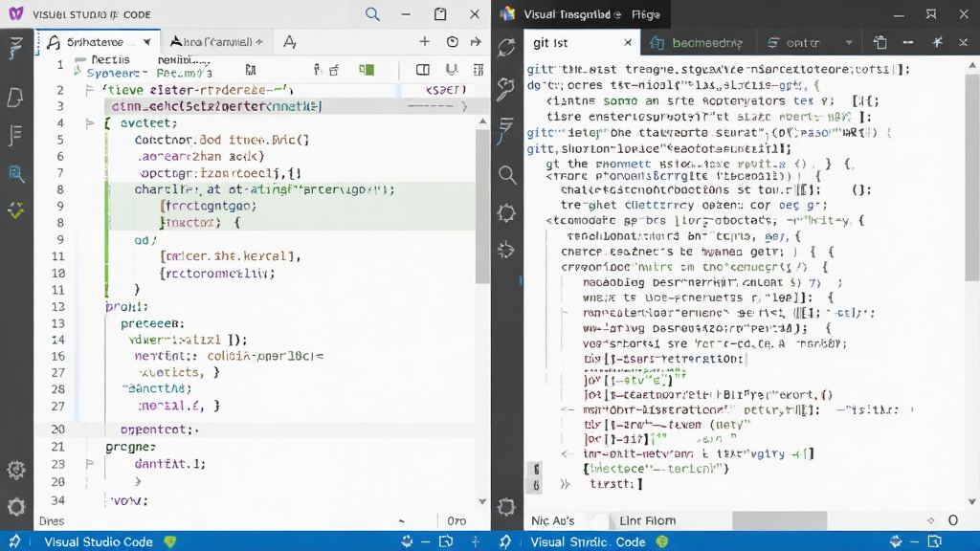The height and width of the screenshot is (551, 980).
Task: Open the settings gear in right activity bar
Action: point(506,507)
